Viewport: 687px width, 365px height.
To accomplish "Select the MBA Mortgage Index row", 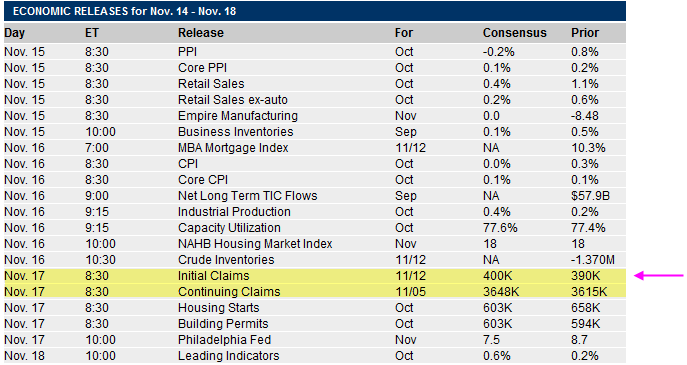I will click(x=315, y=148).
